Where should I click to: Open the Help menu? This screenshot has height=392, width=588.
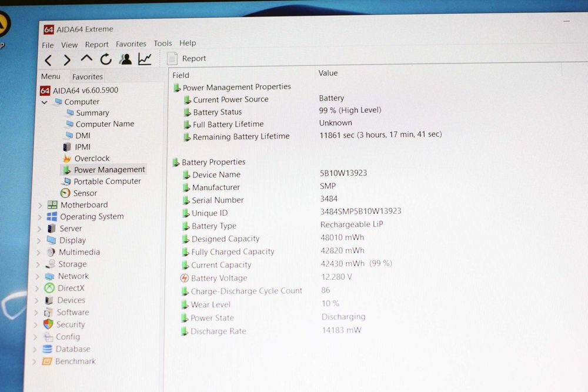tap(188, 43)
